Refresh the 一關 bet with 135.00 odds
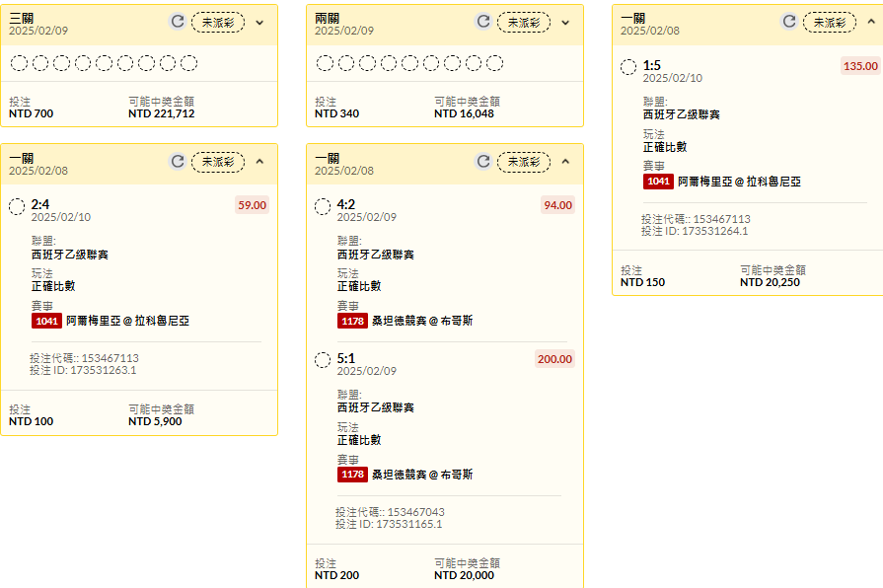Viewport: 883px width, 588px height. click(789, 22)
